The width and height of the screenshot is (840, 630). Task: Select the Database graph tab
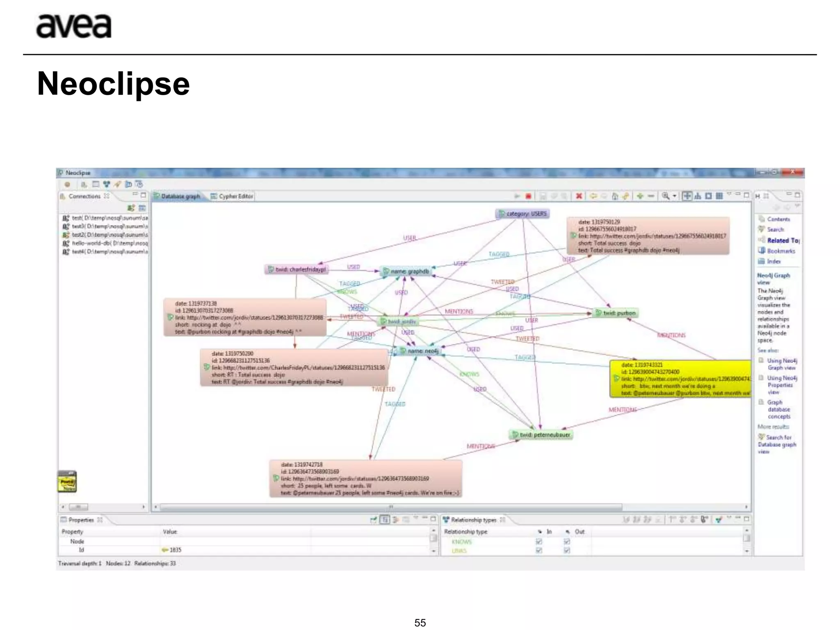pos(177,196)
